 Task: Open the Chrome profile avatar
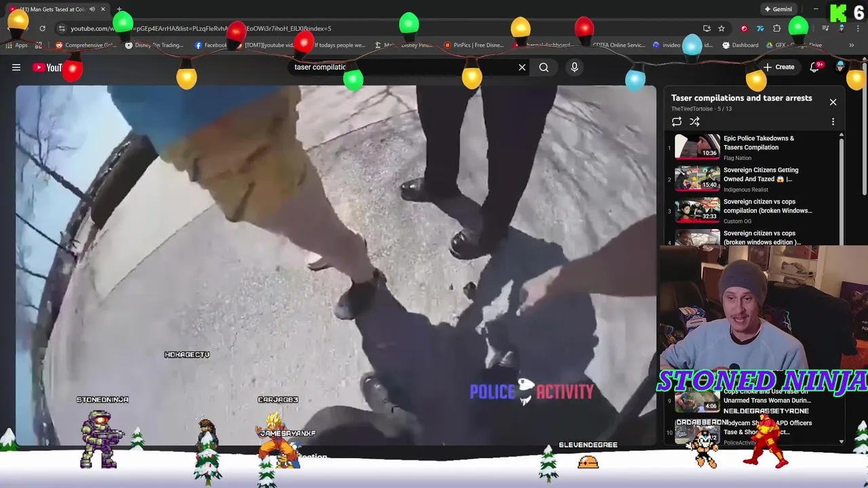(842, 28)
